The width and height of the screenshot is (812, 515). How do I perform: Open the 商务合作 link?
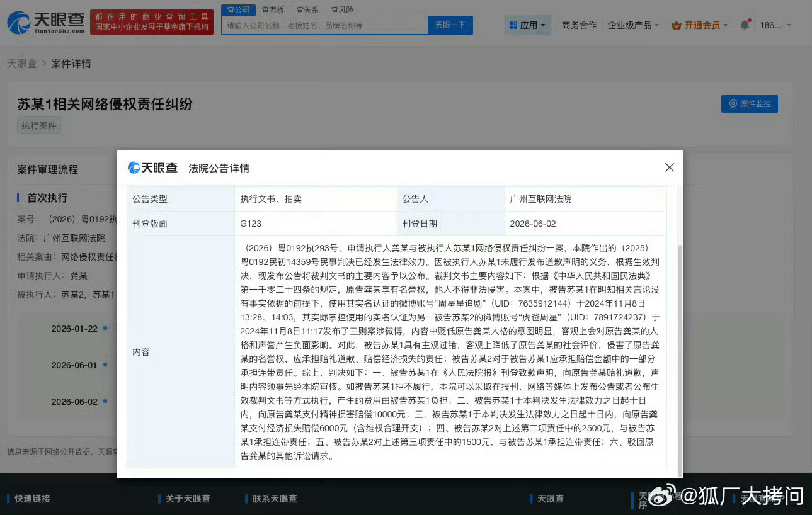coord(579,25)
